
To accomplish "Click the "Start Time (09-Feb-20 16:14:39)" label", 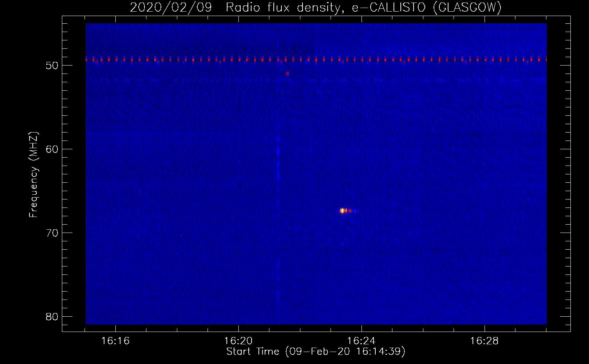I will [316, 352].
